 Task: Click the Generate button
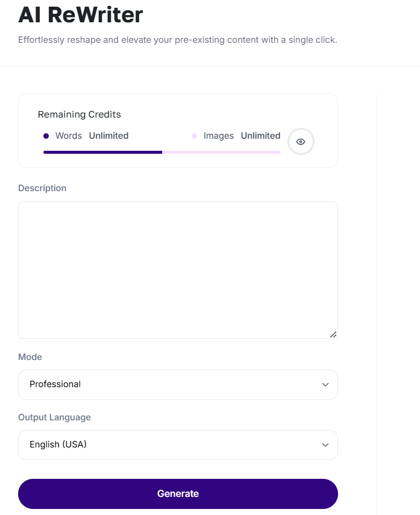coord(178,494)
